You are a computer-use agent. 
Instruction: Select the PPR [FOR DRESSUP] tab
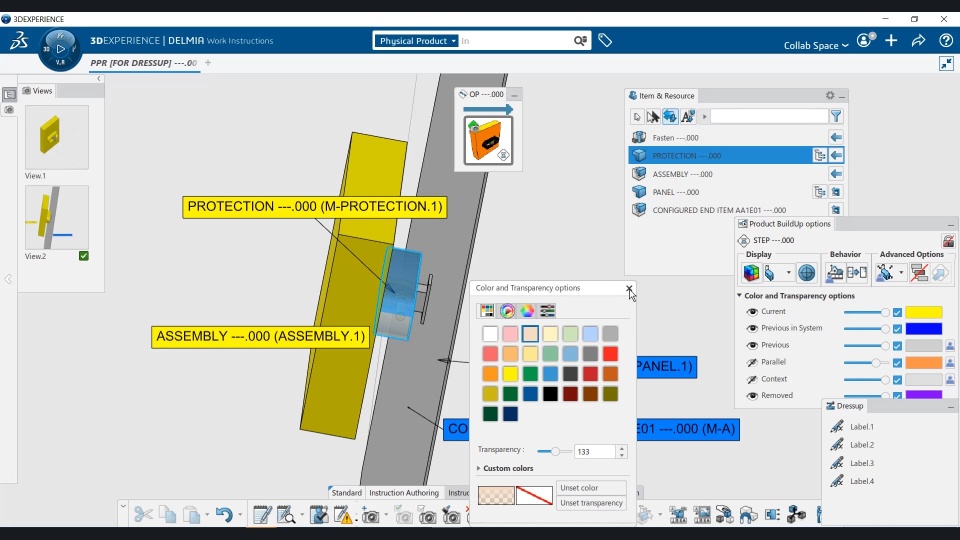[x=144, y=63]
